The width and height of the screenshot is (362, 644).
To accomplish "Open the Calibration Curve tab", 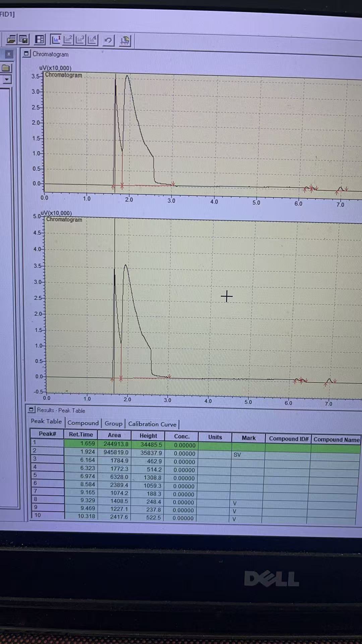I will tap(152, 424).
